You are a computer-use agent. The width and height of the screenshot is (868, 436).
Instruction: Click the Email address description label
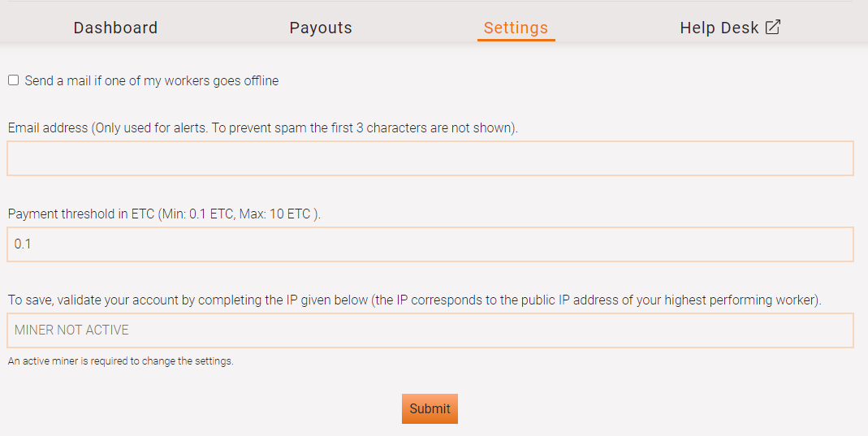click(x=263, y=127)
